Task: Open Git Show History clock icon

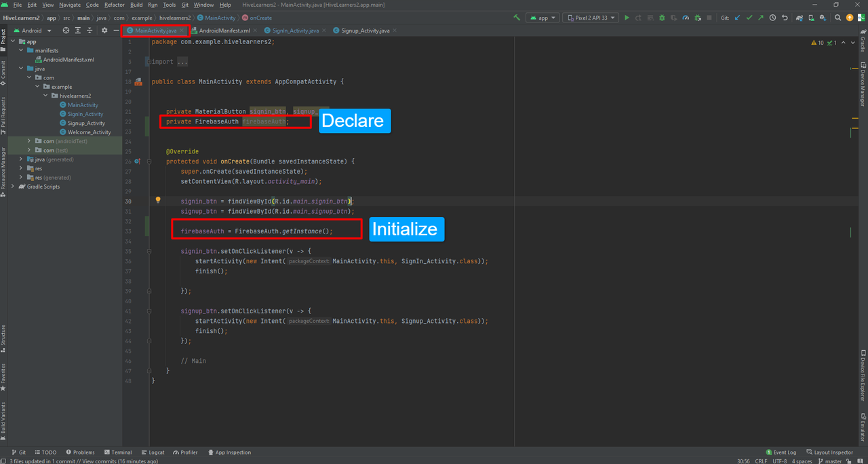Action: pyautogui.click(x=772, y=18)
